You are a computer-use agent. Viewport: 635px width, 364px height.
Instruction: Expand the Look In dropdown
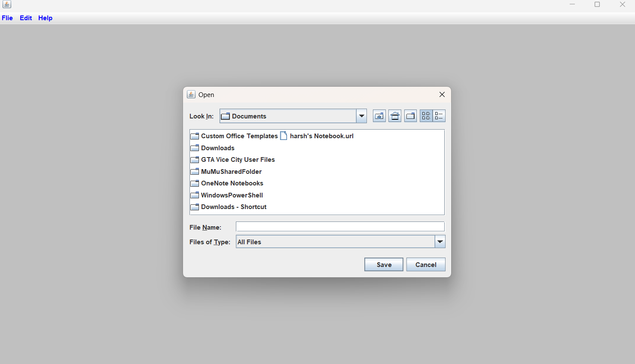pos(361,115)
